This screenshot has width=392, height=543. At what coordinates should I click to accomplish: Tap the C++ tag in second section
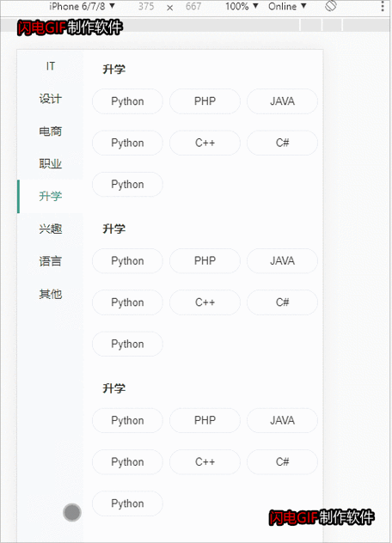coord(205,302)
